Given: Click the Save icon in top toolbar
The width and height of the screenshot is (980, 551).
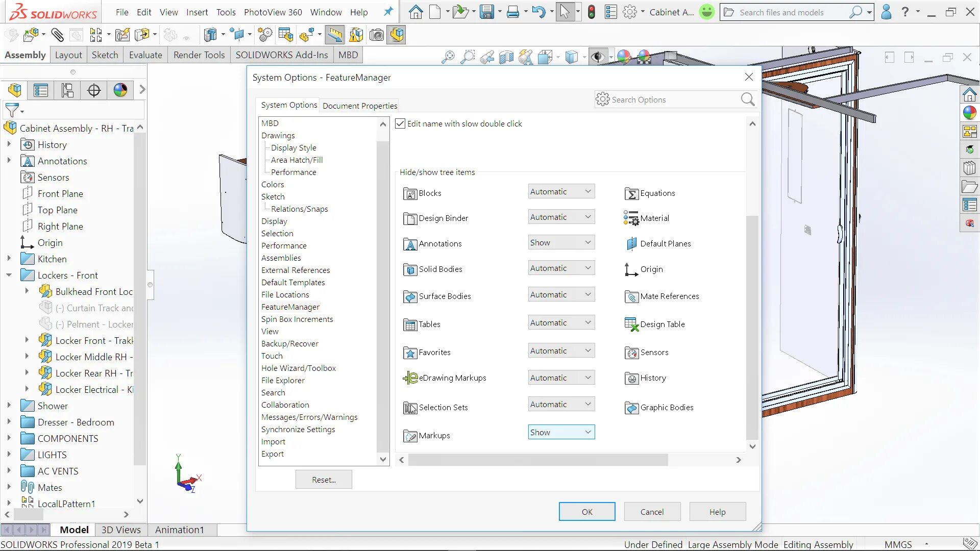Looking at the screenshot, I should click(486, 12).
